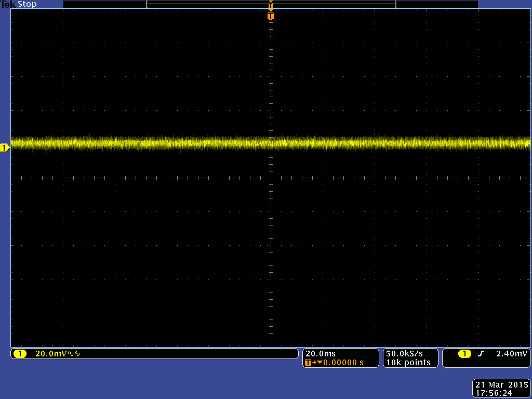Click the 10k points record length readout
This screenshot has height=399, width=532.
pos(408,362)
